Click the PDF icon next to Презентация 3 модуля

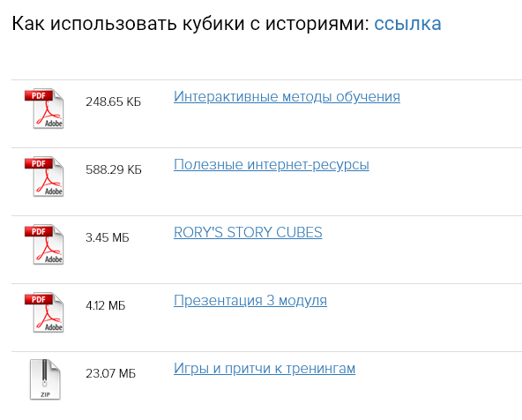click(44, 312)
